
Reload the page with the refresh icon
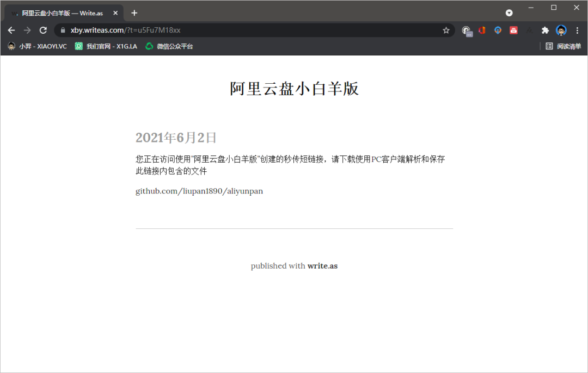pyautogui.click(x=43, y=30)
